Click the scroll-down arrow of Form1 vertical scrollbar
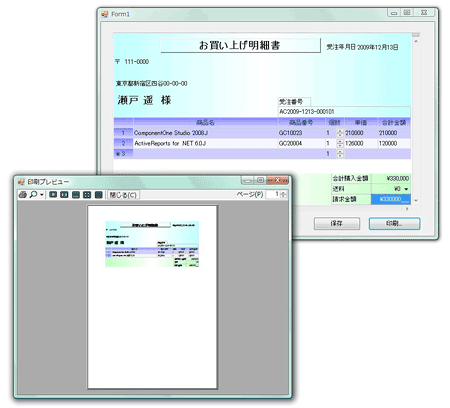450x408 pixels. 416,200
